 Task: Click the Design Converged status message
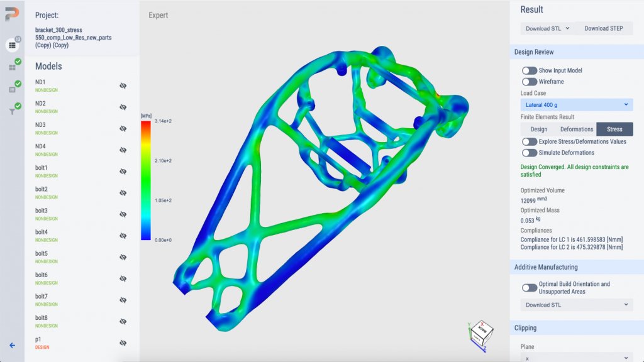[574, 171]
